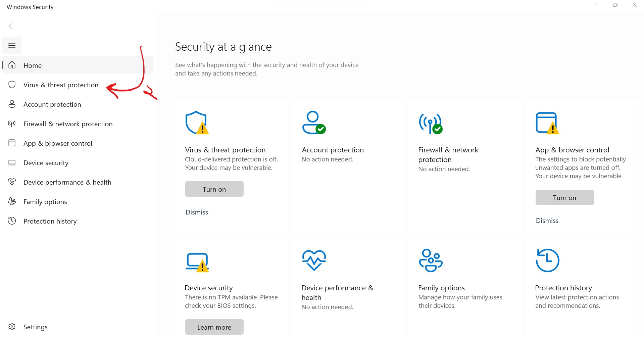Click the large Account protection person icon card

coord(314,123)
